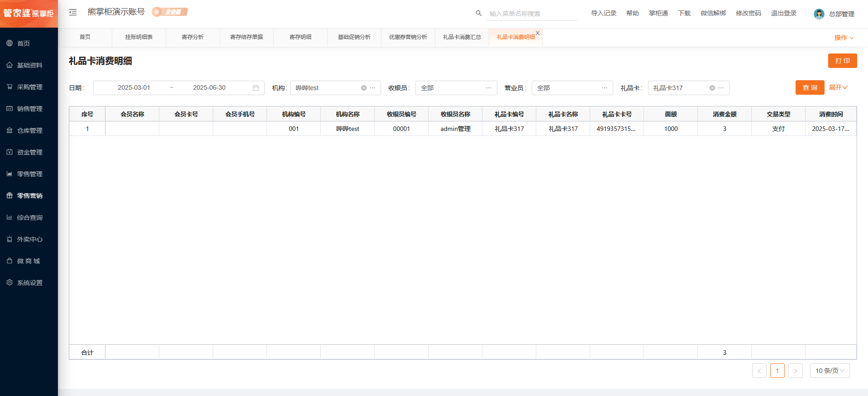The height and width of the screenshot is (396, 868).
Task: Open the 帮助 link
Action: click(x=633, y=13)
